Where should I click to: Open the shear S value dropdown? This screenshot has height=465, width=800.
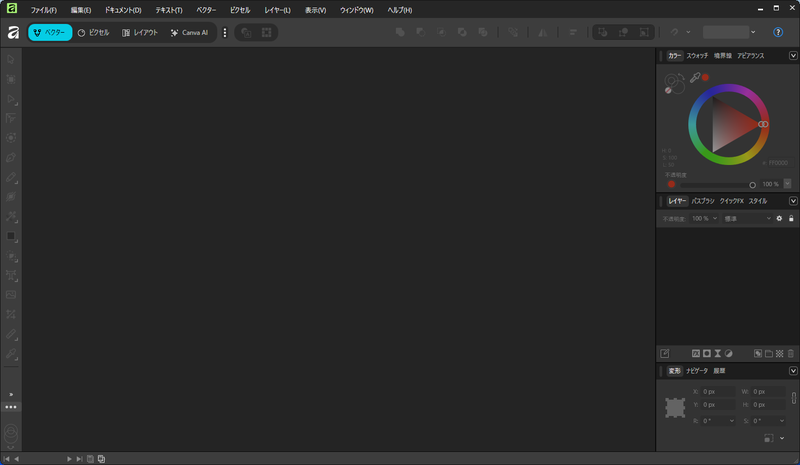coord(782,421)
